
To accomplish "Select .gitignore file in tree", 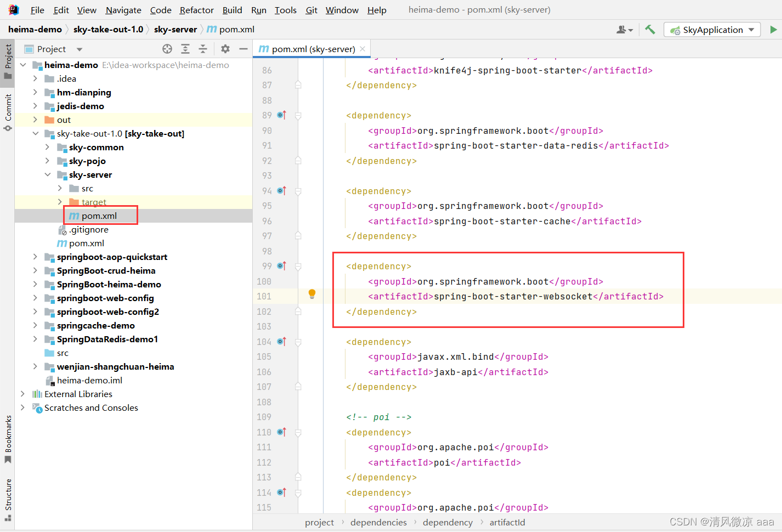I will point(89,229).
